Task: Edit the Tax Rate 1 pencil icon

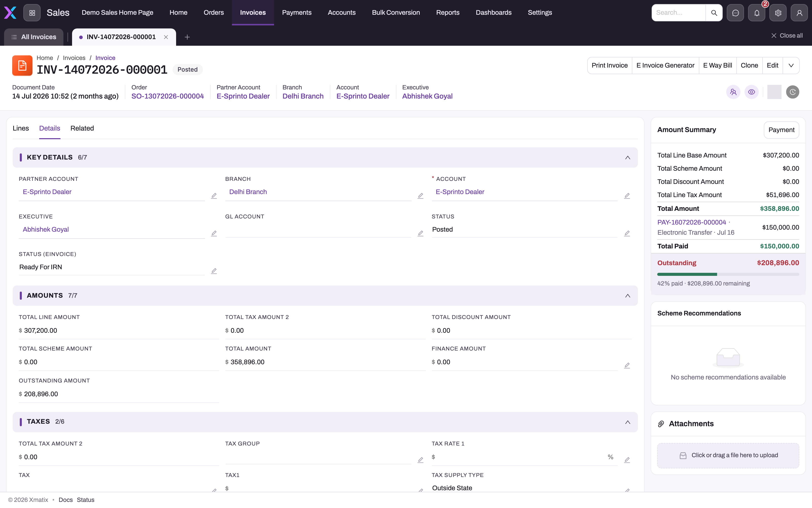Action: [x=627, y=460]
